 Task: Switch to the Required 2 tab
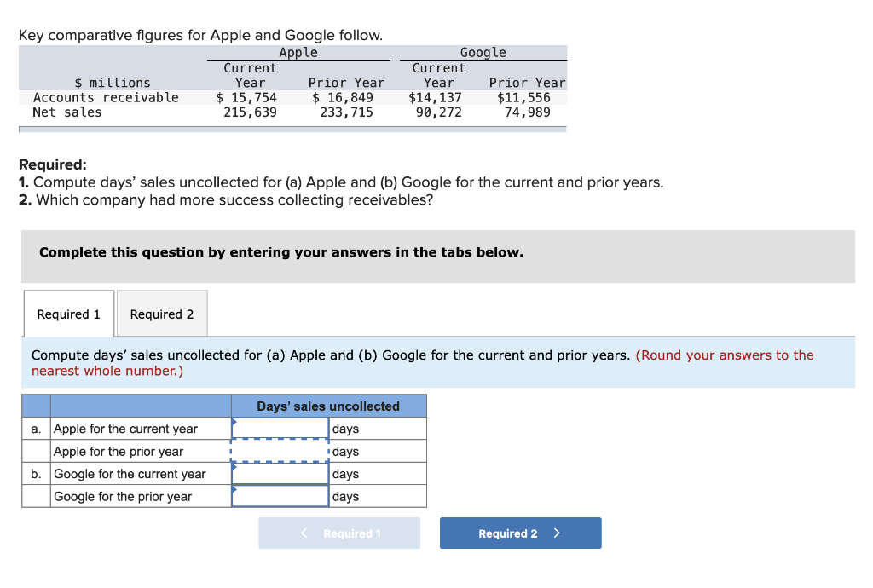161,314
